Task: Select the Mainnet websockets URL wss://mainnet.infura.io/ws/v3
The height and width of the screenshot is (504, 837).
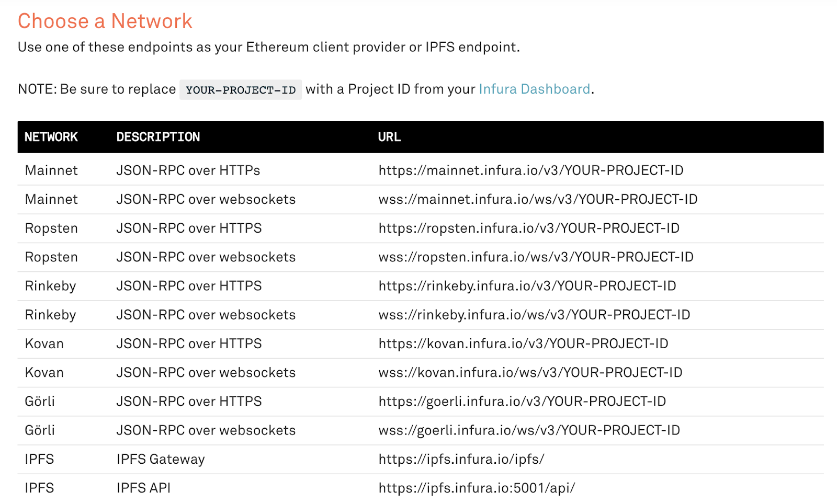Action: tap(538, 199)
